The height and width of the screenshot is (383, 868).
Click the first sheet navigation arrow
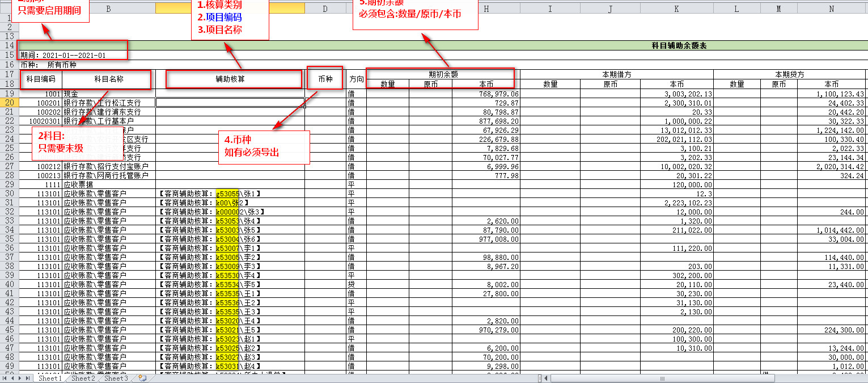pos(5,378)
